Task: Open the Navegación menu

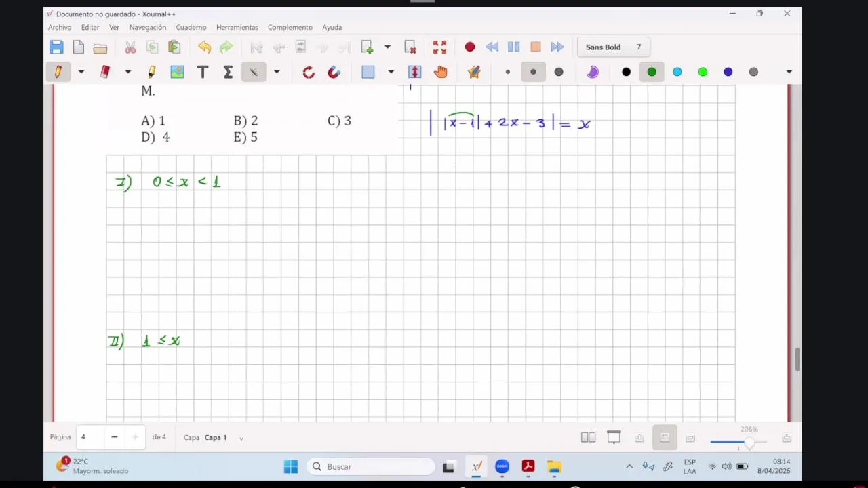Action: tap(148, 27)
